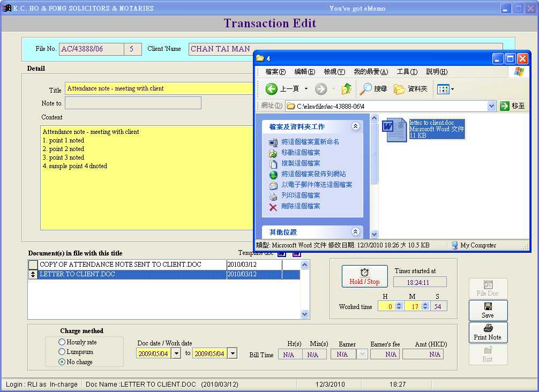Image resolution: width=539 pixels, height=392 pixels.
Task: Click the Save button
Action: [488, 310]
